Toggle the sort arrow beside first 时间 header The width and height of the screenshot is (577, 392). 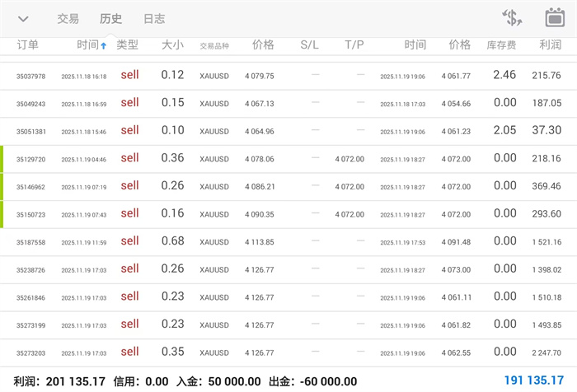click(103, 46)
